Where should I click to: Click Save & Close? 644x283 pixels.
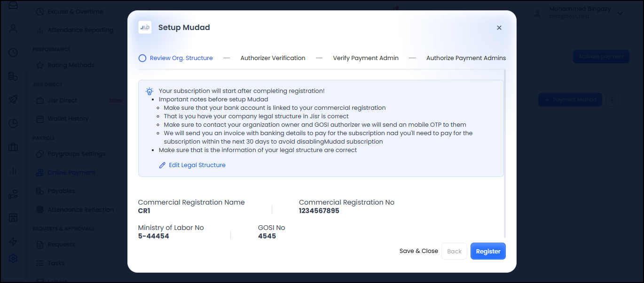click(x=418, y=251)
